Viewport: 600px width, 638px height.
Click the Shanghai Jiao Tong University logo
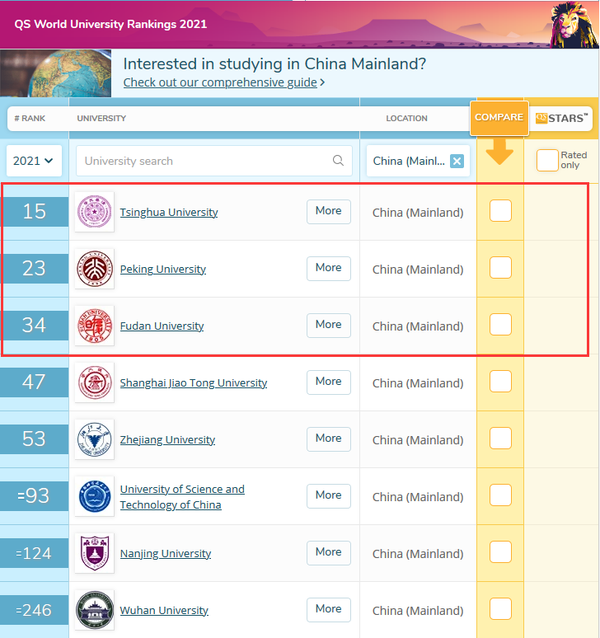pyautogui.click(x=94, y=382)
